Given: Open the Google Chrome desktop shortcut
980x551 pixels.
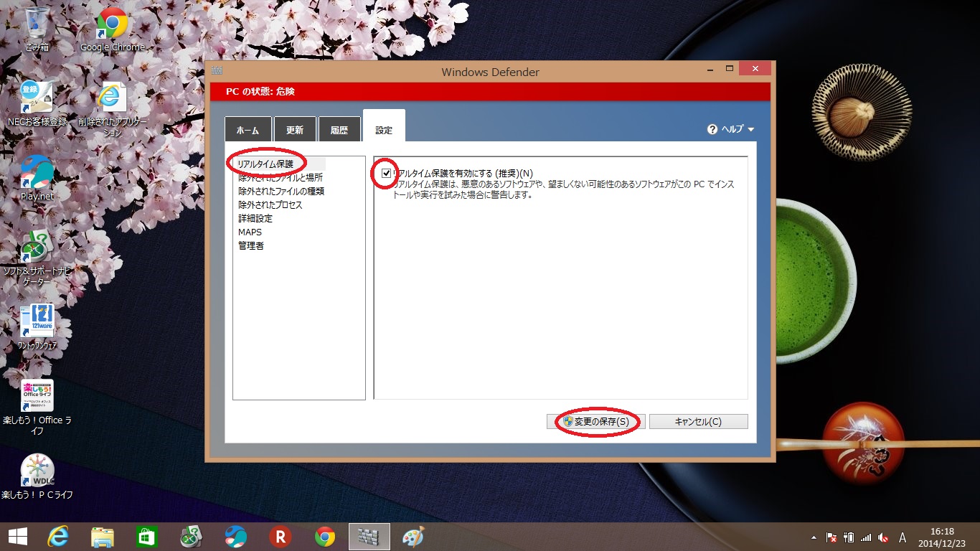Looking at the screenshot, I should click(113, 29).
